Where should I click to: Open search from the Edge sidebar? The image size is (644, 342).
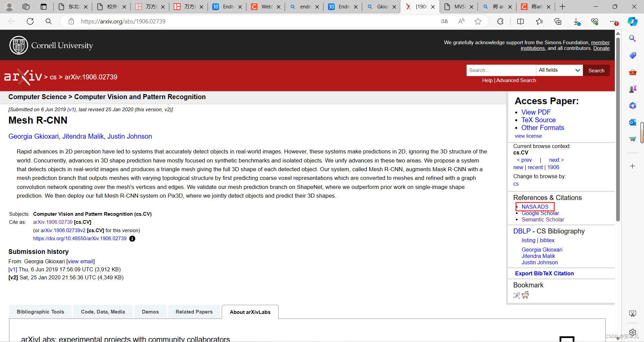633,38
